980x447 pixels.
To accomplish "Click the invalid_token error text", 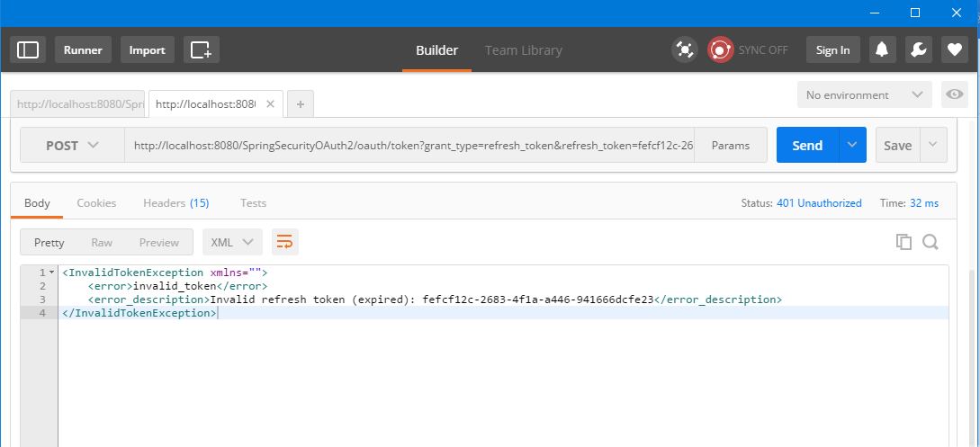I will (175, 287).
